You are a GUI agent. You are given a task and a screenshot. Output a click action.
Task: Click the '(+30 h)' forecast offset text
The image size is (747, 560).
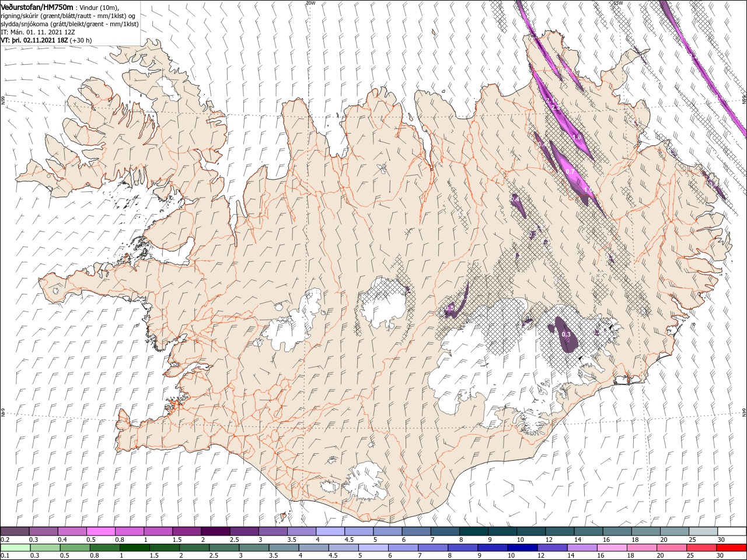pos(81,40)
